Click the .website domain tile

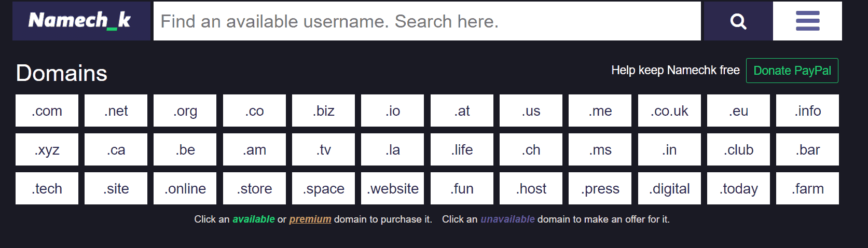[x=392, y=188]
